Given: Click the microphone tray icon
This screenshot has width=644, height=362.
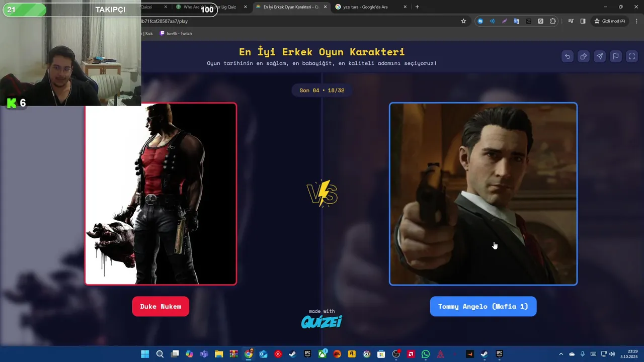Looking at the screenshot, I should click(x=583, y=354).
